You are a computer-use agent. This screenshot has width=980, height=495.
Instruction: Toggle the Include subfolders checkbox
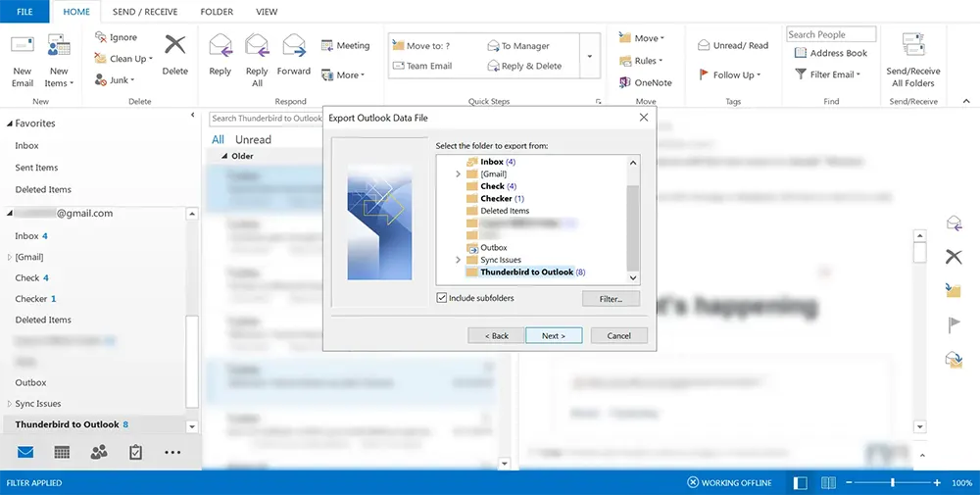pos(442,298)
